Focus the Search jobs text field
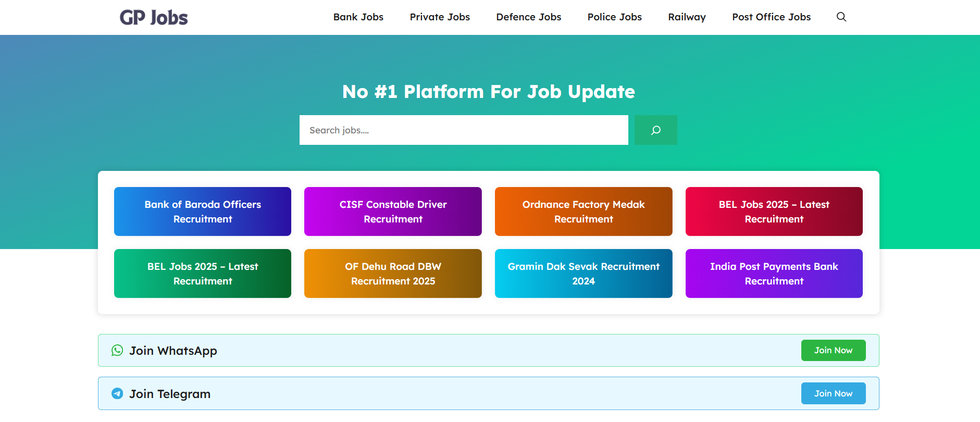Screen dimensions: 980x422 tap(464, 130)
